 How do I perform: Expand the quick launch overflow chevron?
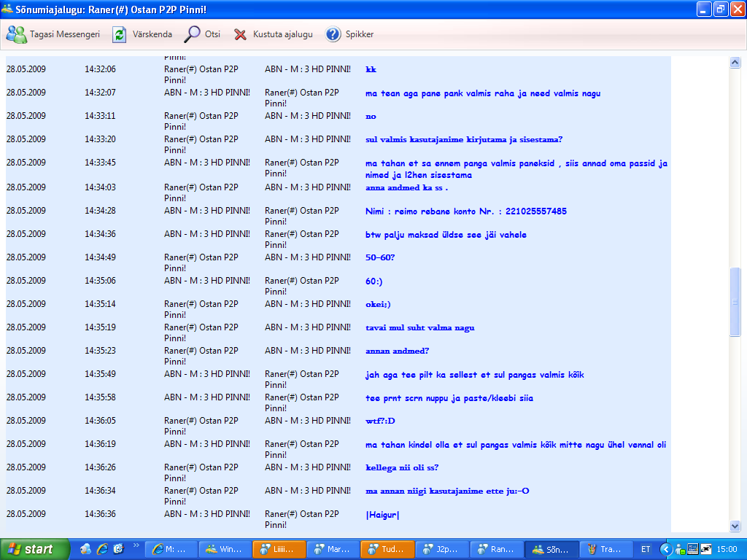click(x=136, y=545)
